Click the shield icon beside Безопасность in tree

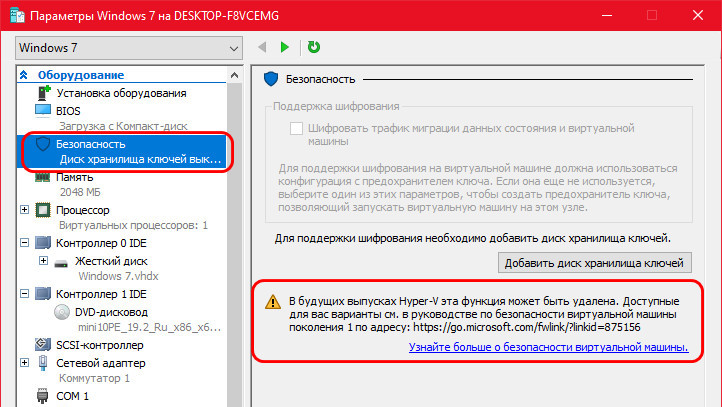(43, 144)
